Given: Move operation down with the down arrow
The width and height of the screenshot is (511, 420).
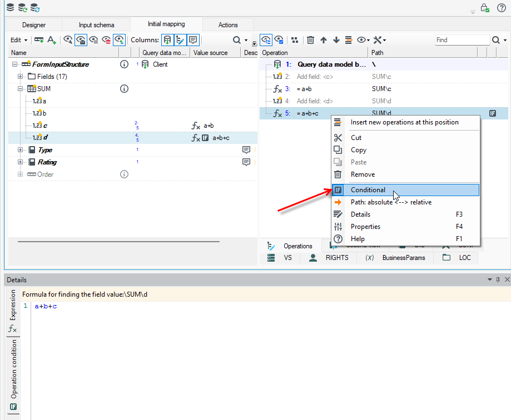Looking at the screenshot, I should click(336, 40).
